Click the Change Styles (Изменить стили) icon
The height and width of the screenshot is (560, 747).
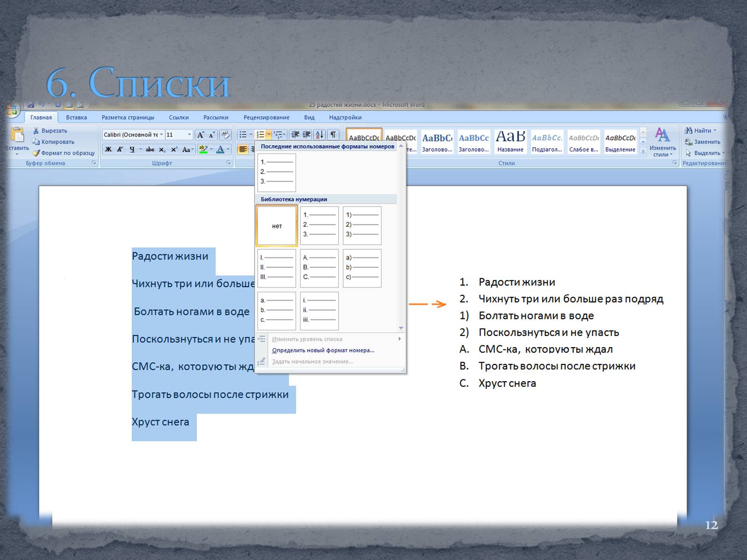tap(662, 135)
